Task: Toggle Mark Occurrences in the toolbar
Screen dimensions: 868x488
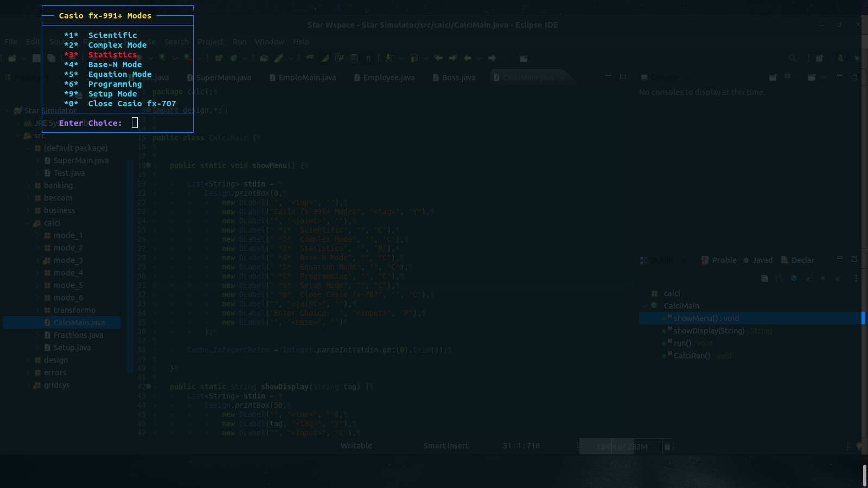Action: click(323, 58)
